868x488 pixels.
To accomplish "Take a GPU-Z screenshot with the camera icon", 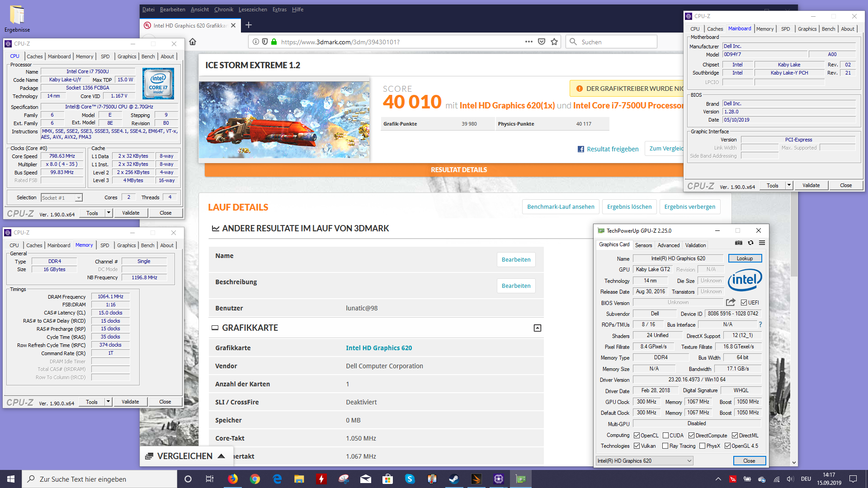I will pos(739,243).
